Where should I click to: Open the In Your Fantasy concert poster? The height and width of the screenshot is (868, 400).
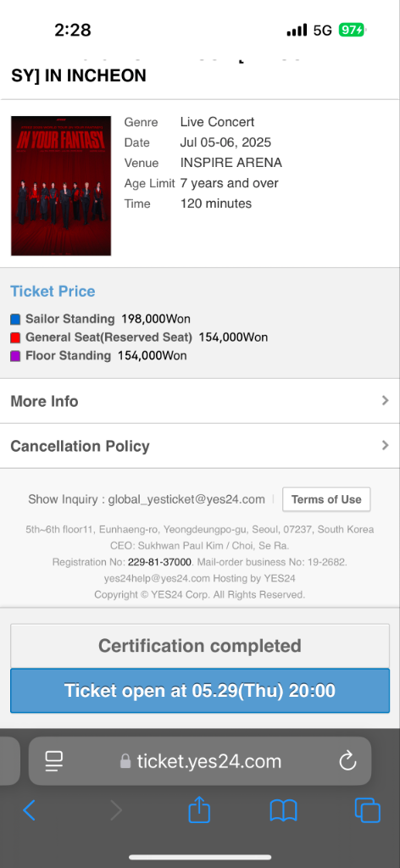(x=61, y=186)
